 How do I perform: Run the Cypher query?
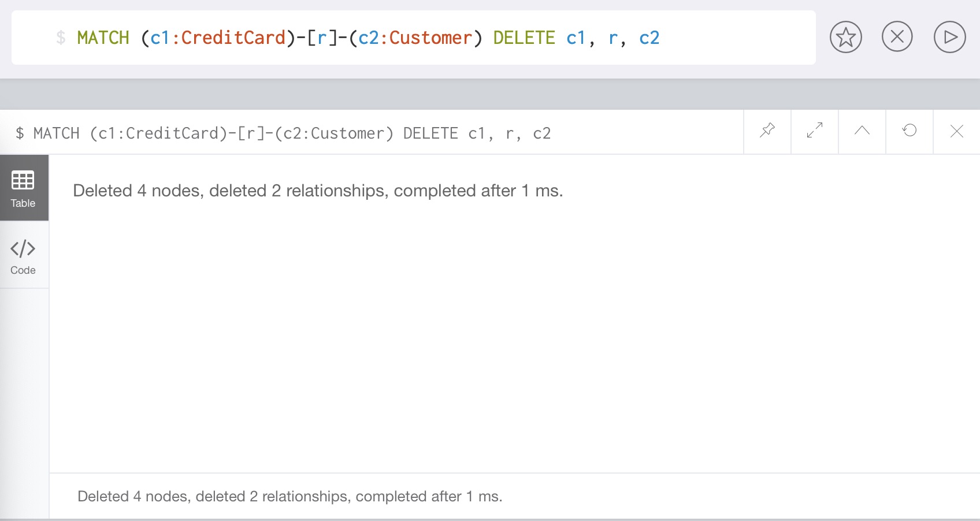point(949,37)
